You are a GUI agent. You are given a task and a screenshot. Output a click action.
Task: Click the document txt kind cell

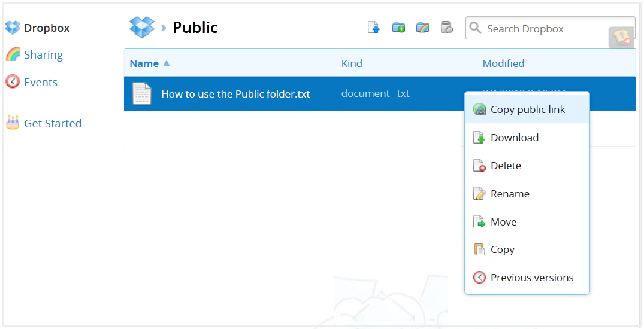(375, 93)
